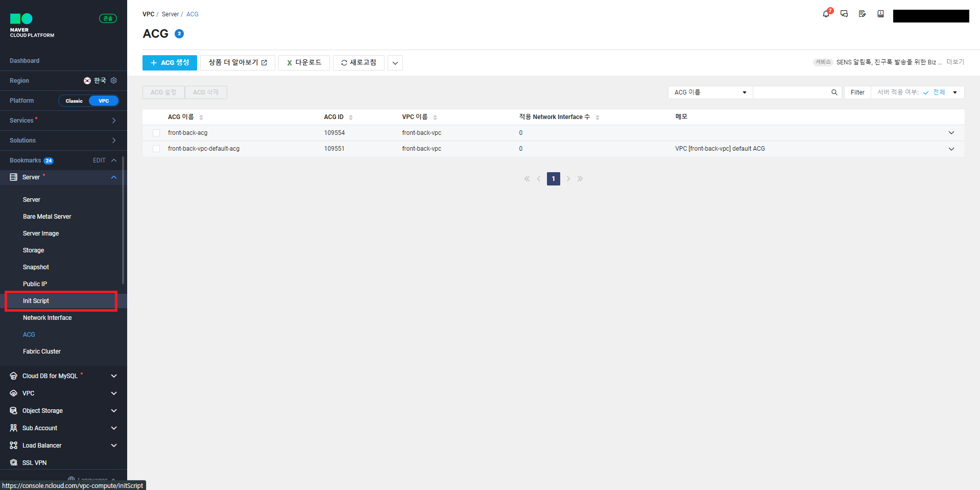Expand the front-back-acg row details chevron

951,132
